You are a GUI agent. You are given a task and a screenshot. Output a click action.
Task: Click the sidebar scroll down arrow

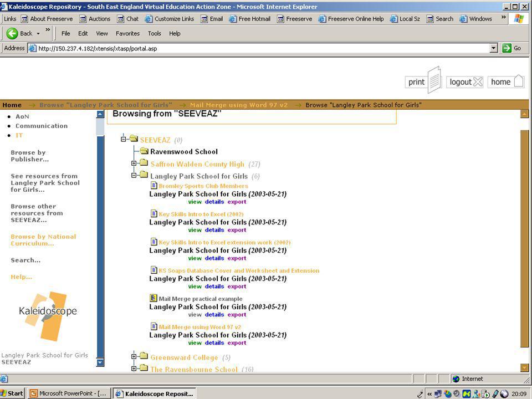point(100,362)
